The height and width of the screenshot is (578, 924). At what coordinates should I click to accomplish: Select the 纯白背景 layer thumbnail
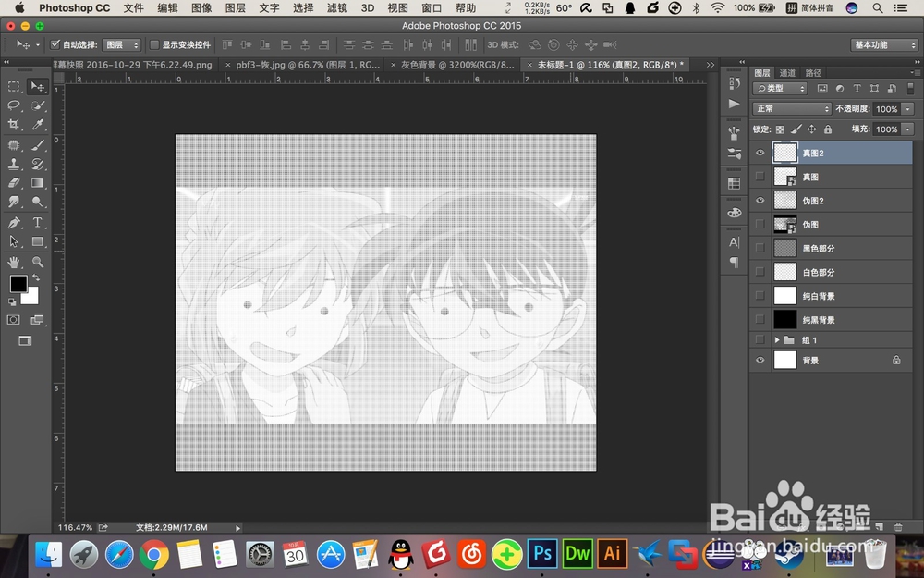click(784, 296)
